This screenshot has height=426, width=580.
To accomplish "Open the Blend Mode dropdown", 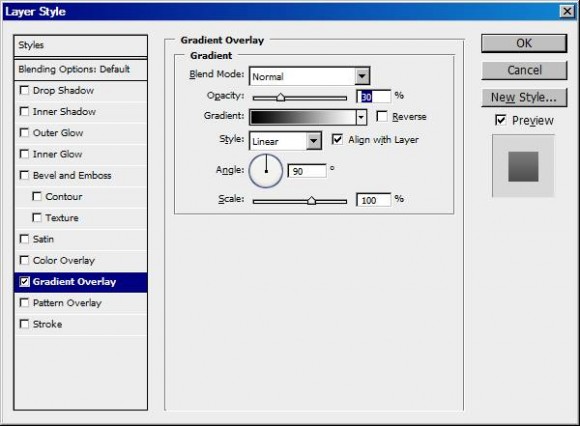I will point(362,76).
